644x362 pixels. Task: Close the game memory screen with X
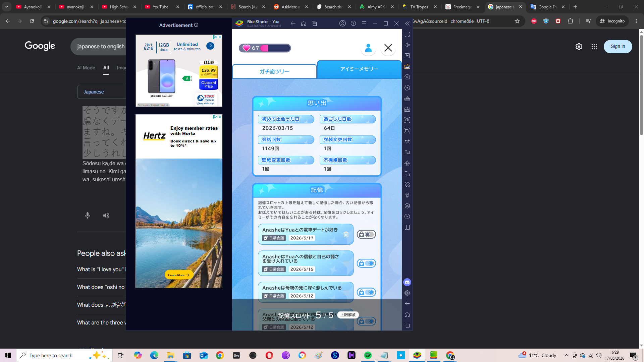click(388, 48)
